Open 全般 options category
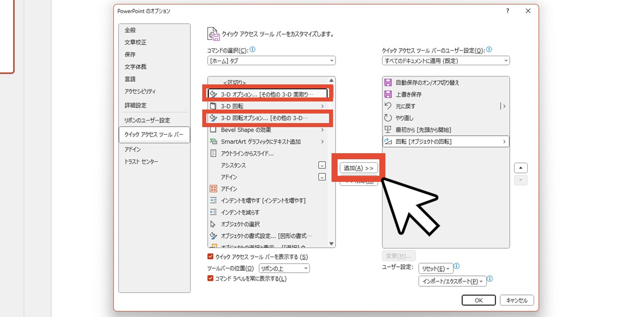Image resolution: width=644 pixels, height=317 pixels. tap(154, 30)
